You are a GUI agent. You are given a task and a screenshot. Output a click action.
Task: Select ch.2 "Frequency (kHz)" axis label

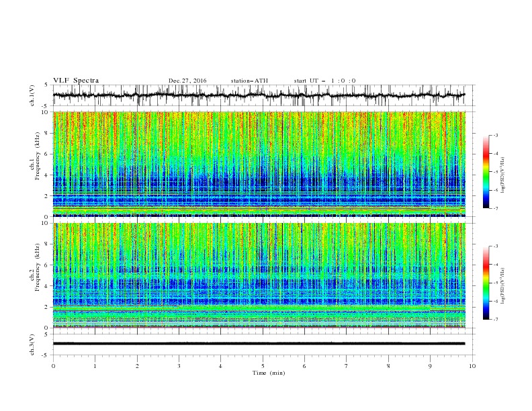[37, 267]
